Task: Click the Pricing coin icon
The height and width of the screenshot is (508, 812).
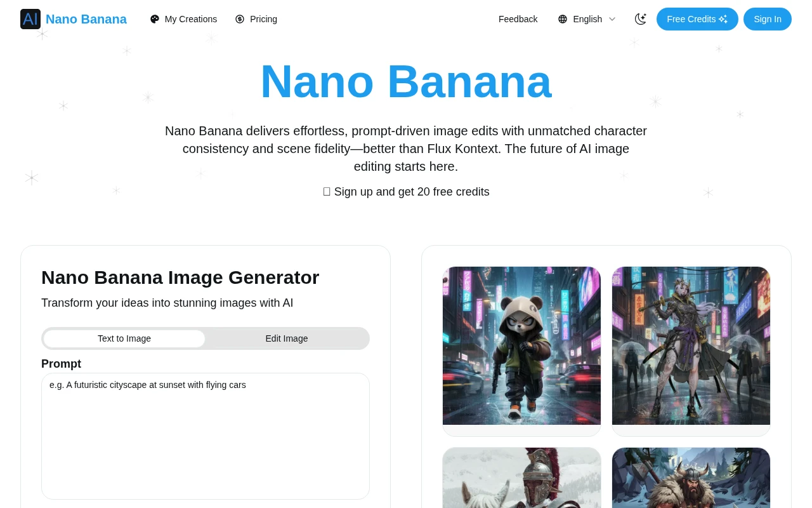Action: pyautogui.click(x=240, y=19)
